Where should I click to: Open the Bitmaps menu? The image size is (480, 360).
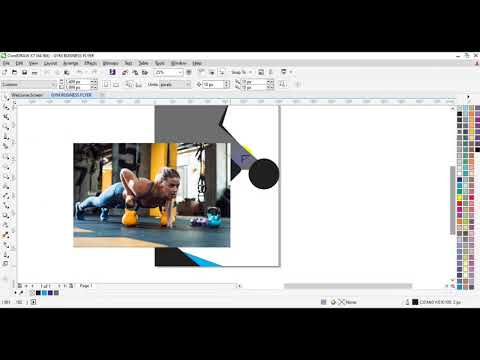click(x=110, y=63)
